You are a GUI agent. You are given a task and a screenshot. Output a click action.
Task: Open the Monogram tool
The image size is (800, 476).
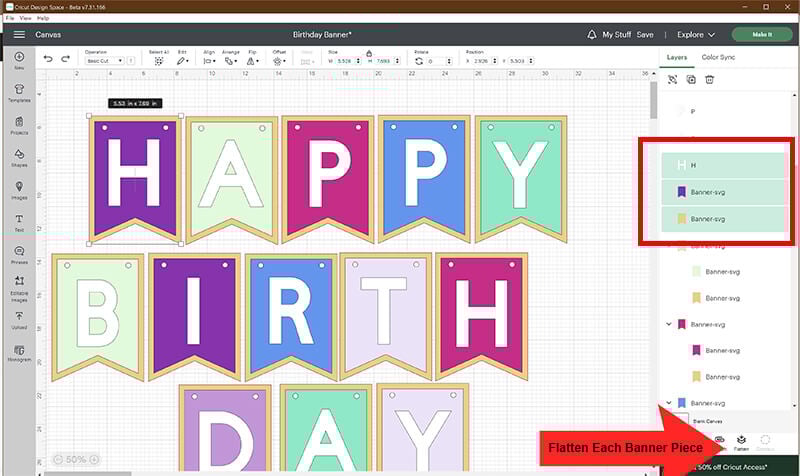pyautogui.click(x=19, y=353)
